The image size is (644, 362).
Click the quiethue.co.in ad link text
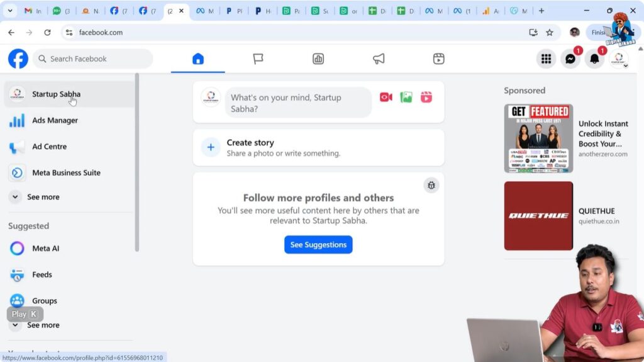[599, 222]
